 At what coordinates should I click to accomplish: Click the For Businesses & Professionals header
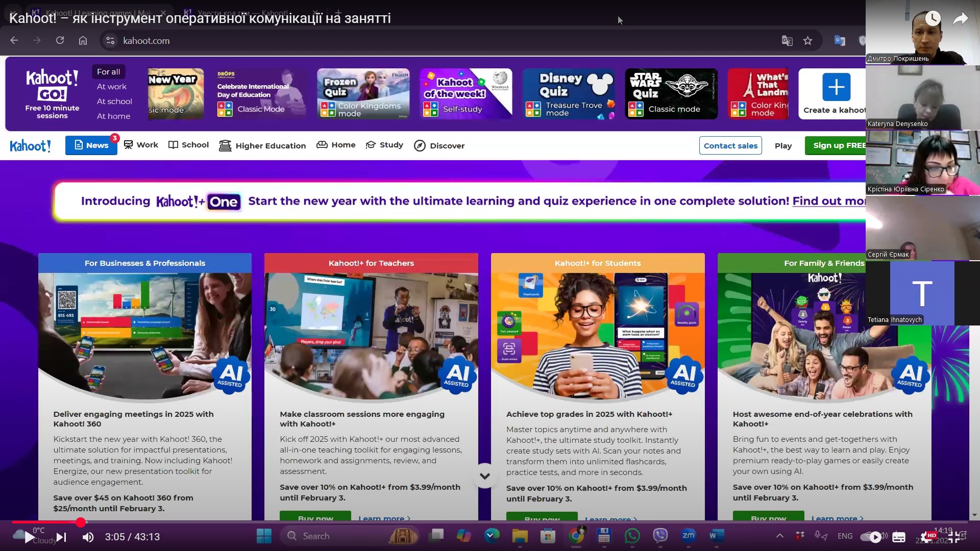145,263
